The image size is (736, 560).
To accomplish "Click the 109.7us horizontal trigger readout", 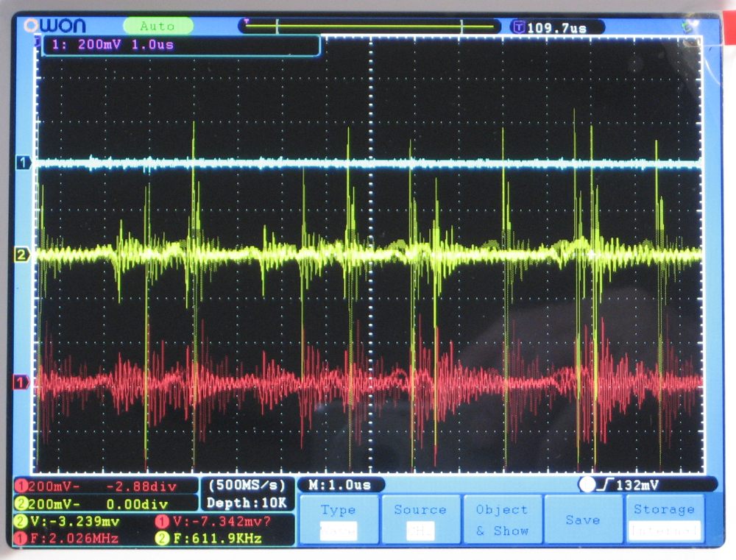I will click(556, 28).
